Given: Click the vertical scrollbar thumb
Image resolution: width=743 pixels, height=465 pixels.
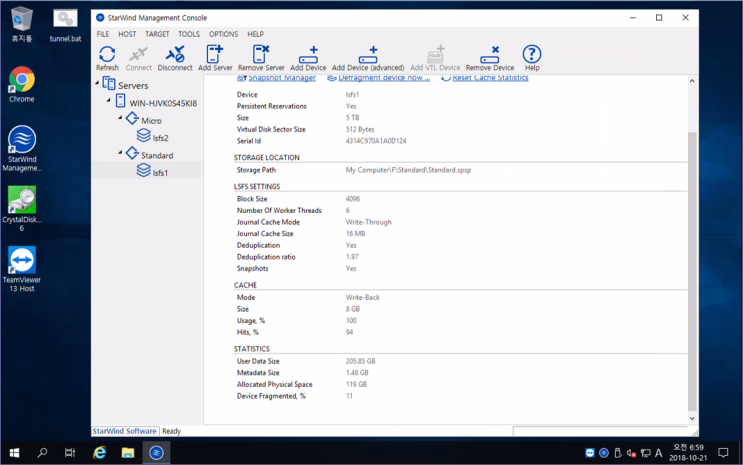Looking at the screenshot, I should pos(692,271).
